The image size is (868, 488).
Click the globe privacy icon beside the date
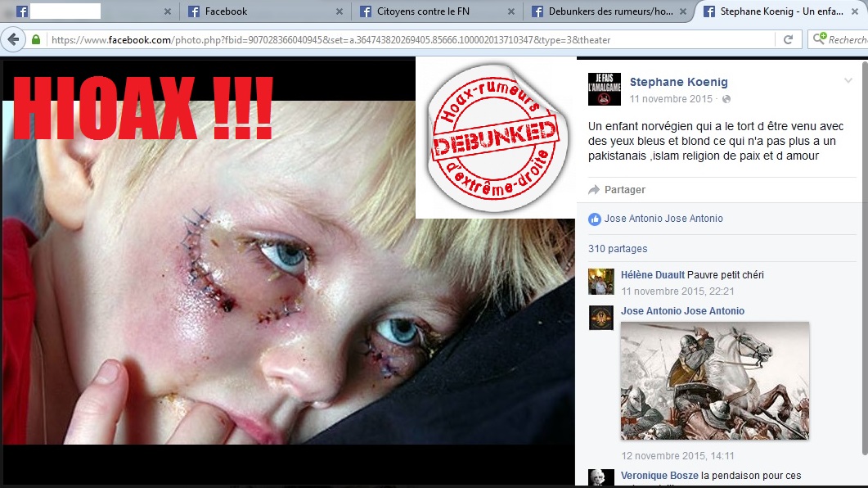coord(726,99)
